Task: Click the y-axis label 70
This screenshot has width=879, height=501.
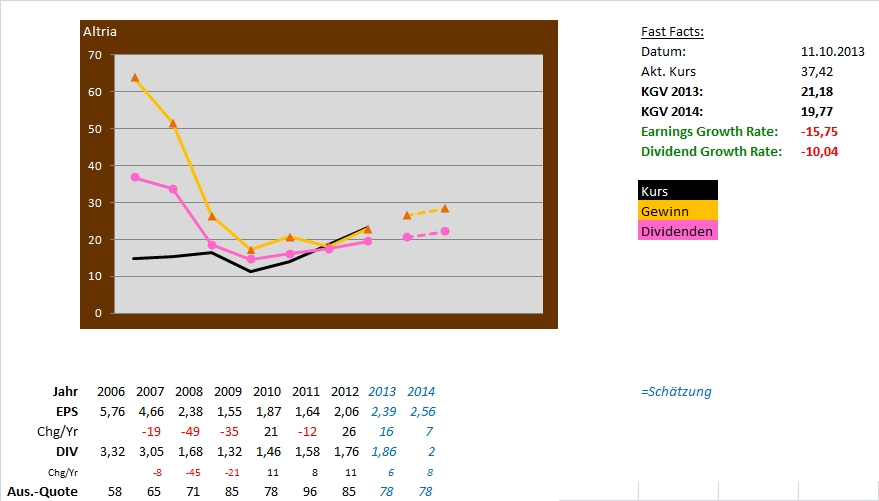Action: click(95, 55)
